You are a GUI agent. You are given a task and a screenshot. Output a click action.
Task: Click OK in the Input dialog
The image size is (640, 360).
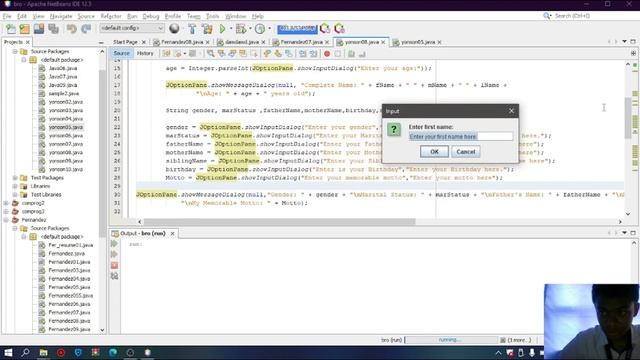click(434, 151)
